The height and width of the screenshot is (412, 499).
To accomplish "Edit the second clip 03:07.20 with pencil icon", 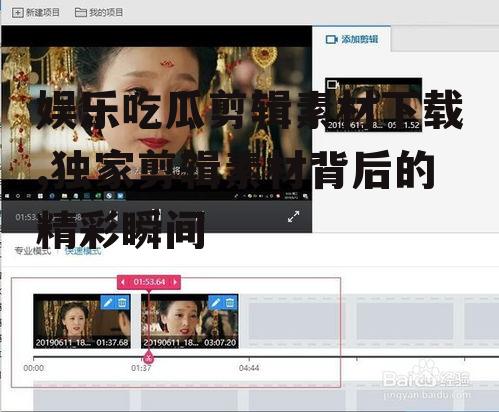I will point(215,302).
